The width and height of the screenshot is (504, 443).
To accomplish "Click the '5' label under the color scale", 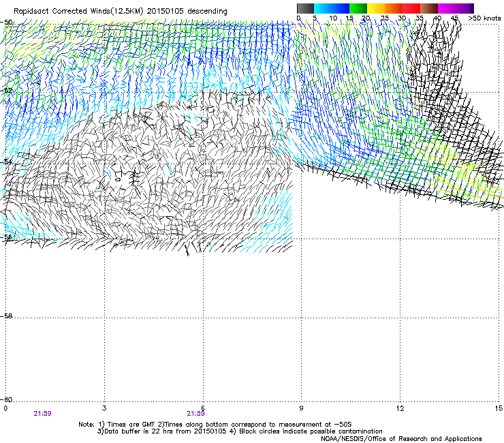I will (x=315, y=18).
